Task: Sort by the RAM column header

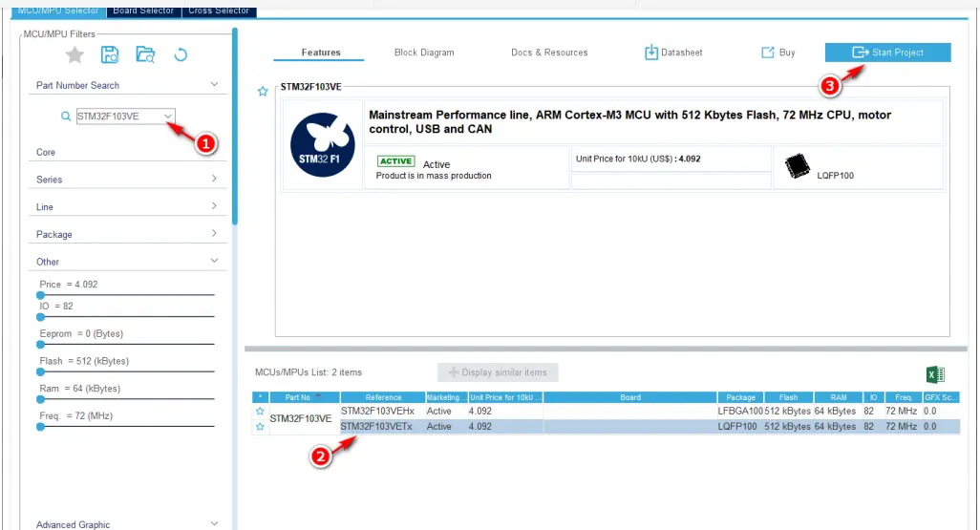Action: click(838, 397)
